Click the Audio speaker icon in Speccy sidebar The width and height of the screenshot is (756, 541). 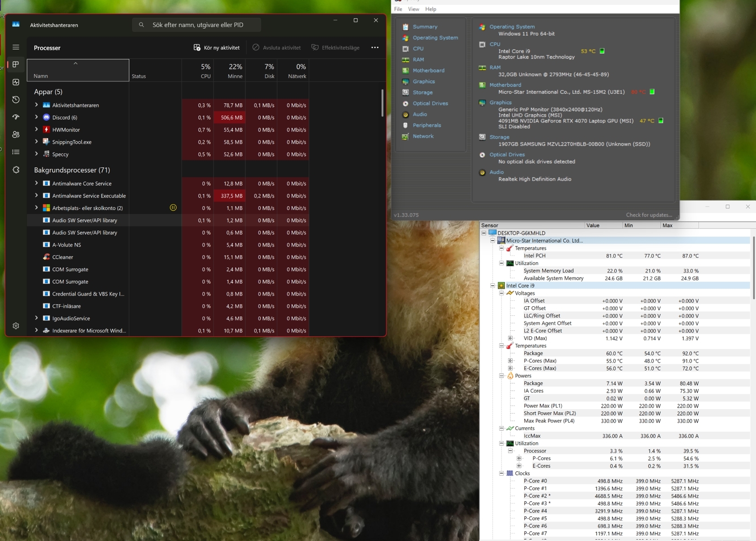405,114
